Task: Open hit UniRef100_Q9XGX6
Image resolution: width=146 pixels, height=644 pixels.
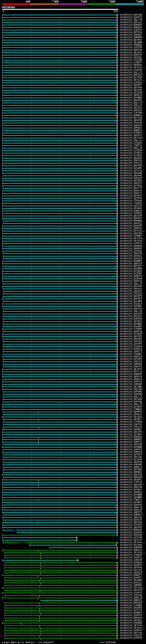Action: [x=131, y=331]
